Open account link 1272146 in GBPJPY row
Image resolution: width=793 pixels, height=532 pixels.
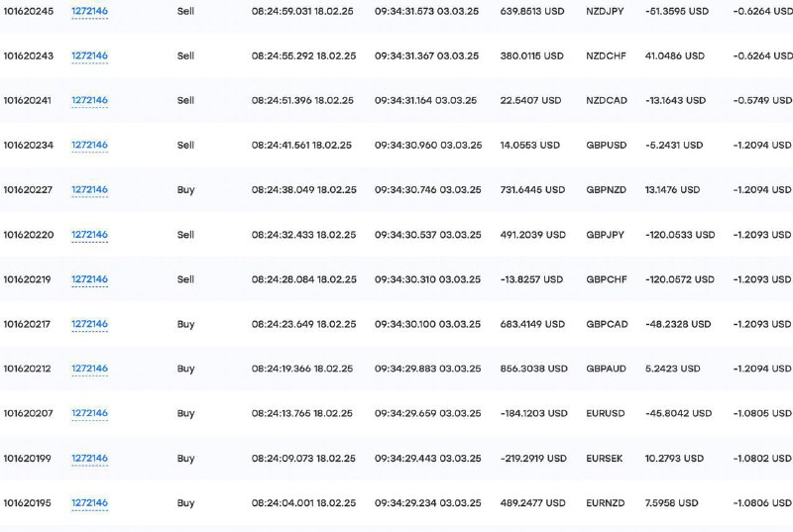pos(89,235)
